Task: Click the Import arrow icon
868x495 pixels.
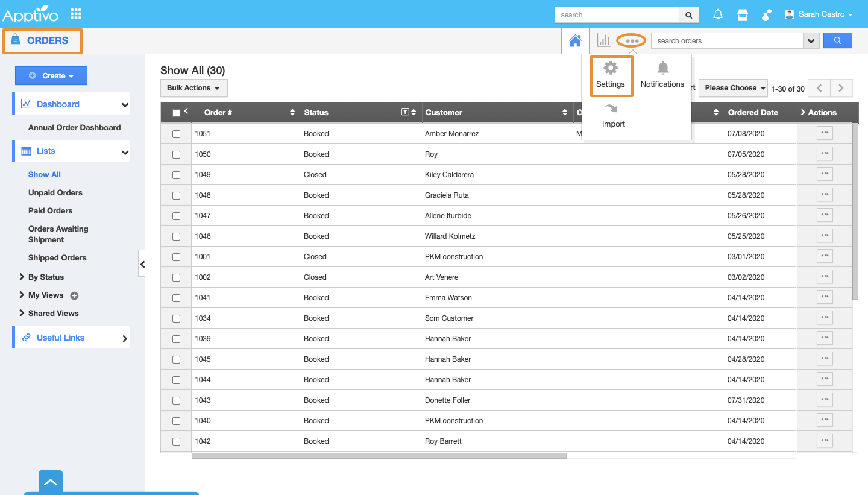Action: point(613,109)
